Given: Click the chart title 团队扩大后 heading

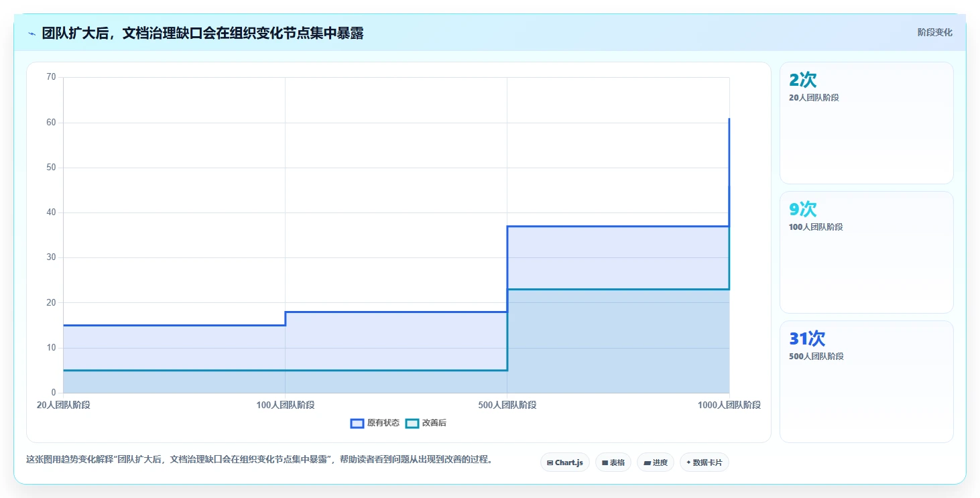Looking at the screenshot, I should [x=202, y=34].
